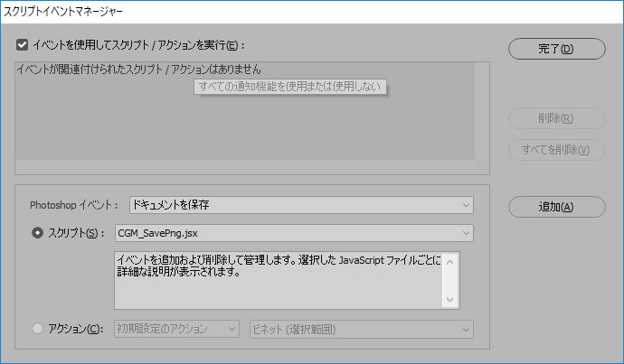Click the description box scroll down arrow
This screenshot has width=624, height=364.
point(450,300)
